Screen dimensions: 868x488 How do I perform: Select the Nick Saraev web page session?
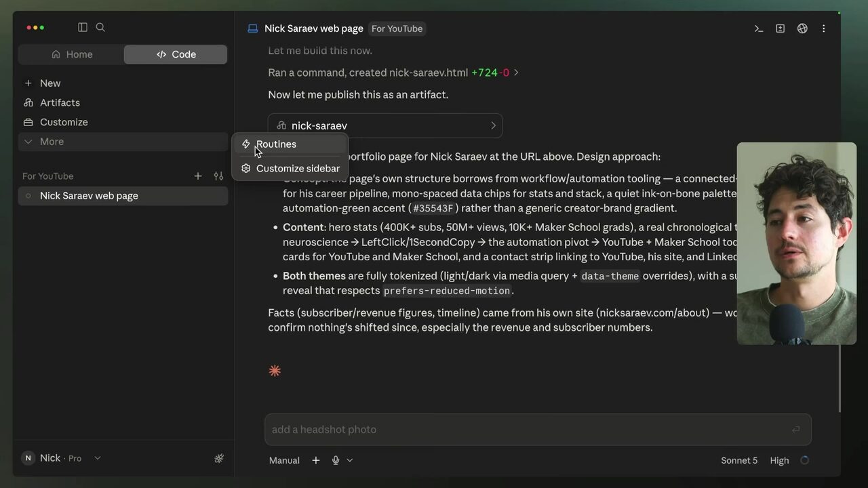click(x=123, y=196)
